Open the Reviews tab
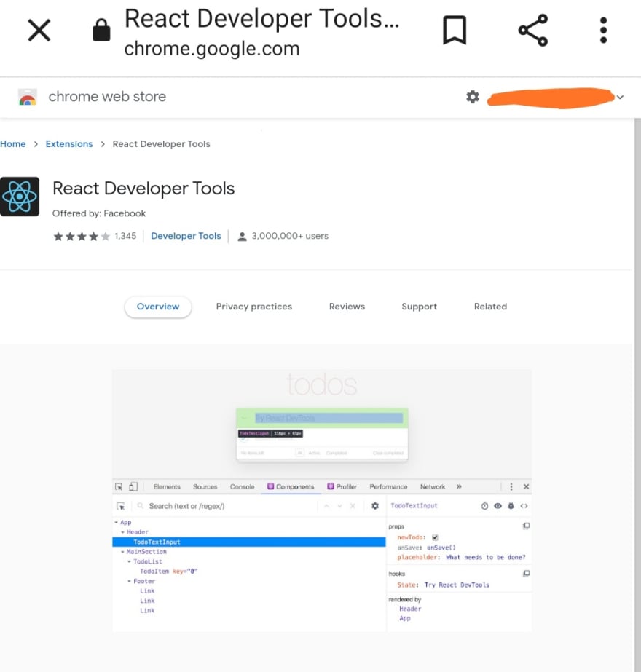641x672 pixels. (x=347, y=307)
